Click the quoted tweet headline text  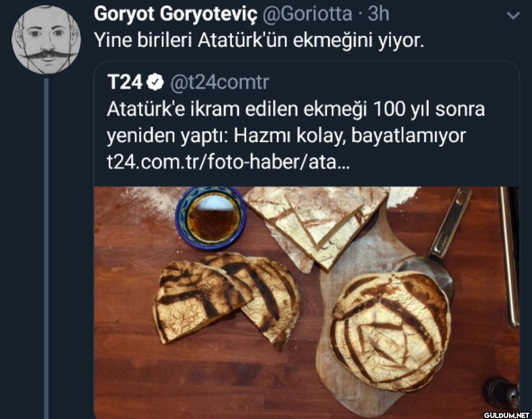click(x=296, y=122)
